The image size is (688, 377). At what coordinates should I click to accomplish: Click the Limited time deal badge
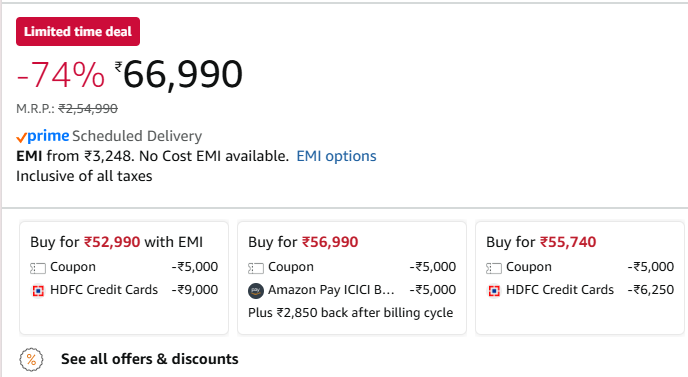[78, 32]
